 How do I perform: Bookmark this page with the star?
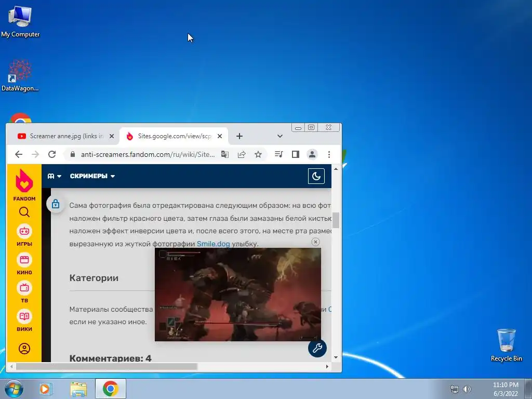258,154
